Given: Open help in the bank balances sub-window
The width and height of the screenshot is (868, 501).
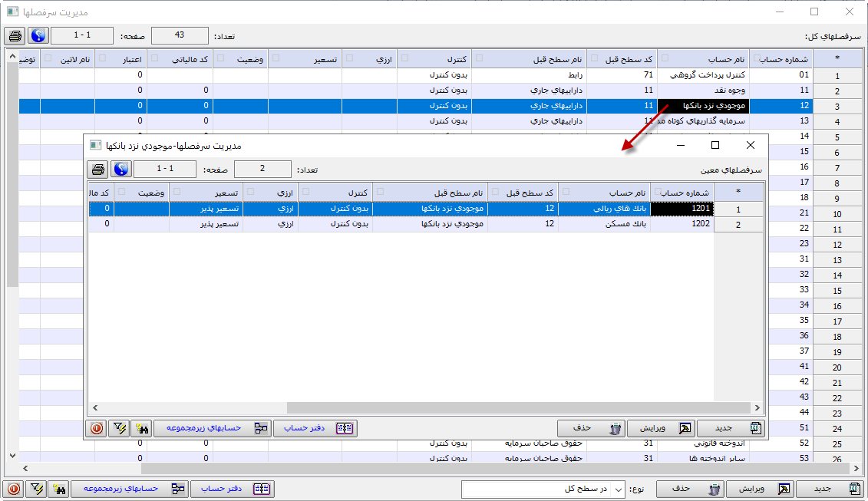Looking at the screenshot, I should pyautogui.click(x=121, y=169).
